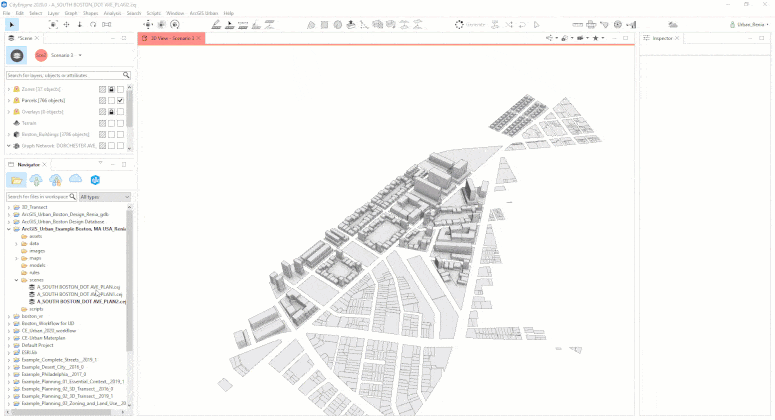Select the CE-Urban Masterplan project
The width and height of the screenshot is (775, 420).
pos(43,338)
